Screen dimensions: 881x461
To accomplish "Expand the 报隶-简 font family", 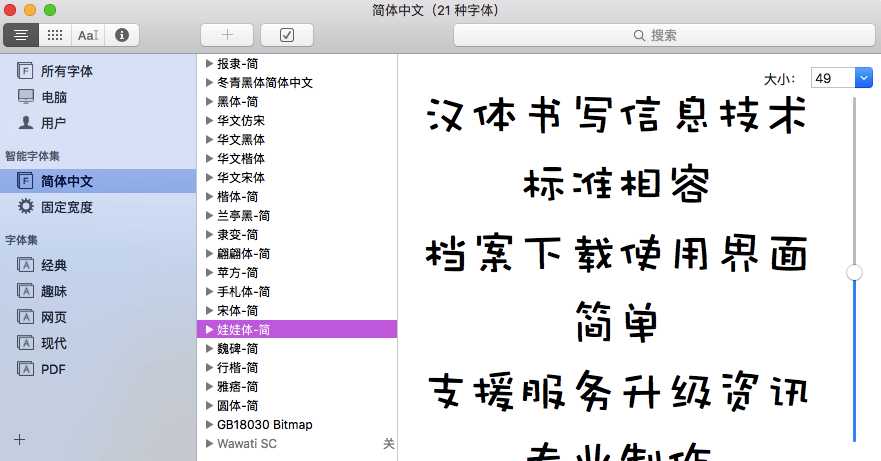I will [209, 64].
